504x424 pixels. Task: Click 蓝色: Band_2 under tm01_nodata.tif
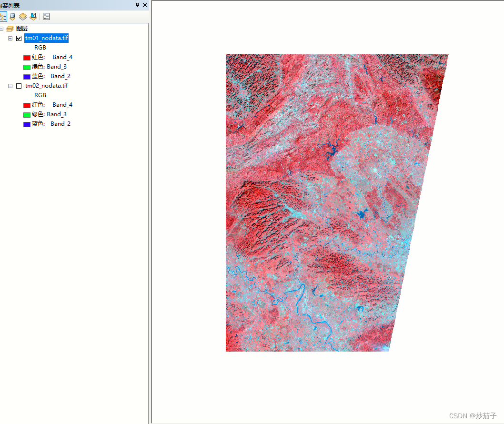pos(51,76)
